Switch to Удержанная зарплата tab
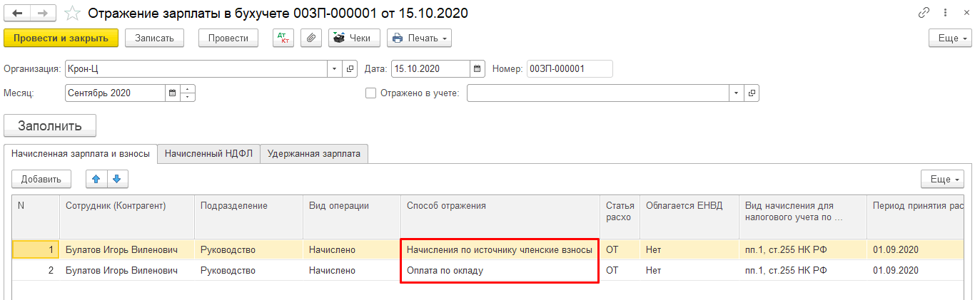The image size is (980, 300). pos(314,153)
